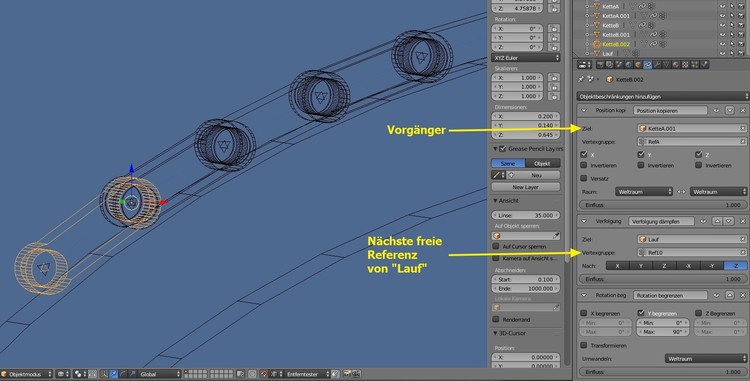Switch to the Objekt grease pencil tab

point(542,163)
